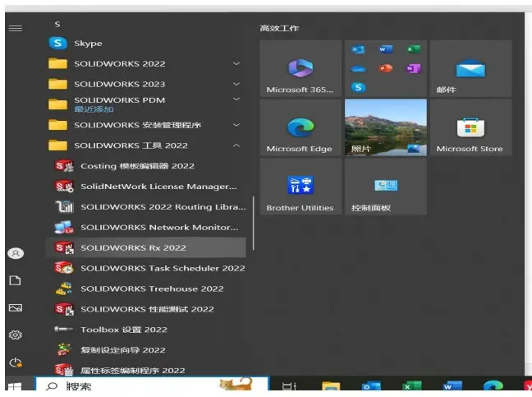
Task: Open Outlook in the Office tile group
Action: pyautogui.click(x=358, y=49)
